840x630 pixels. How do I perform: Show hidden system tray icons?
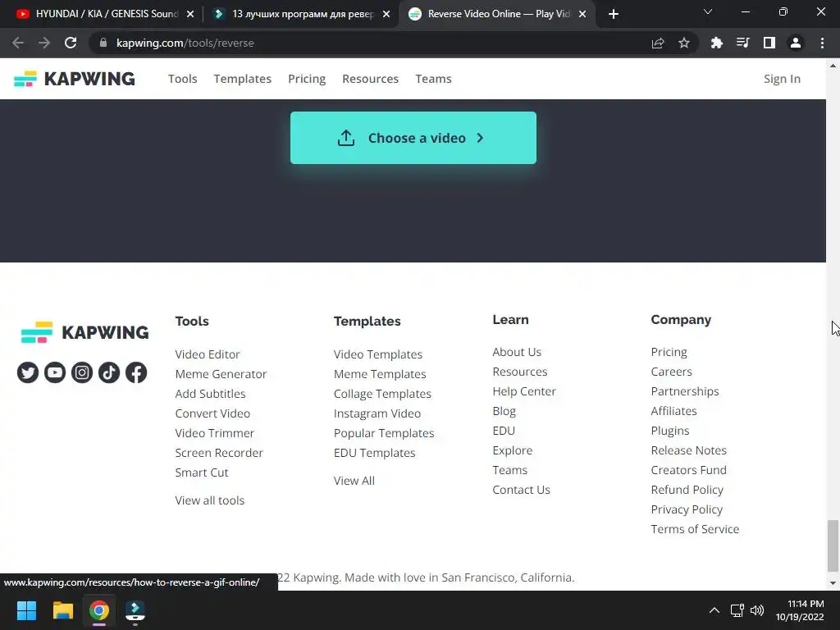tap(714, 610)
